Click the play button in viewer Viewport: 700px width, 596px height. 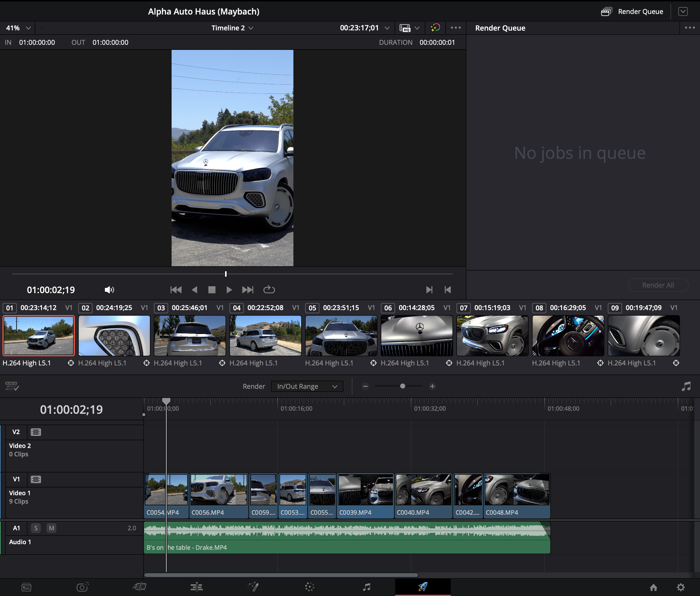(x=229, y=290)
